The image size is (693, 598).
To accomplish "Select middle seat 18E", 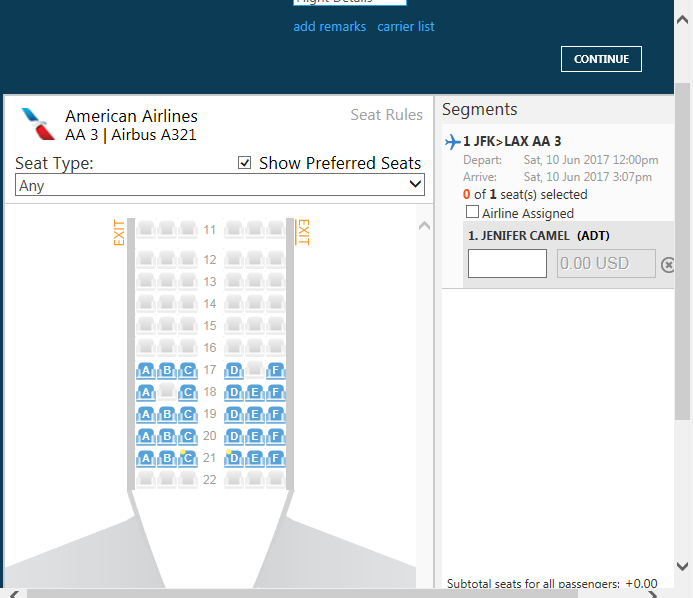I will [255, 392].
